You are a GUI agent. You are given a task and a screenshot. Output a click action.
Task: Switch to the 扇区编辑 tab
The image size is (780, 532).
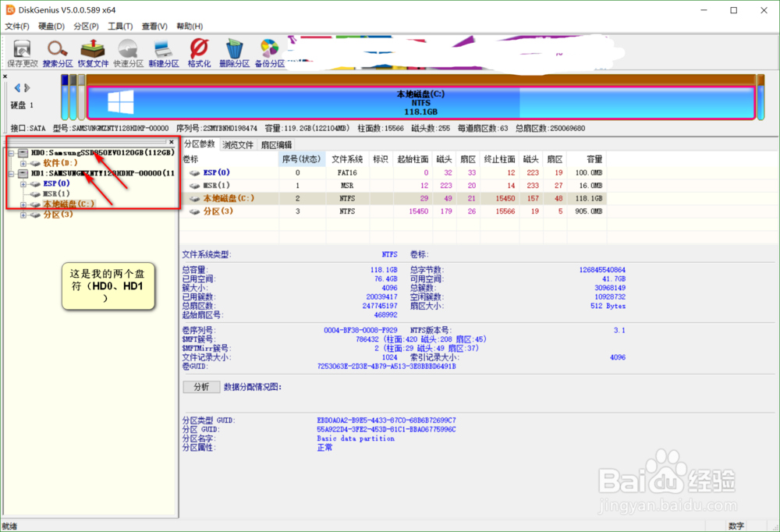[277, 145]
